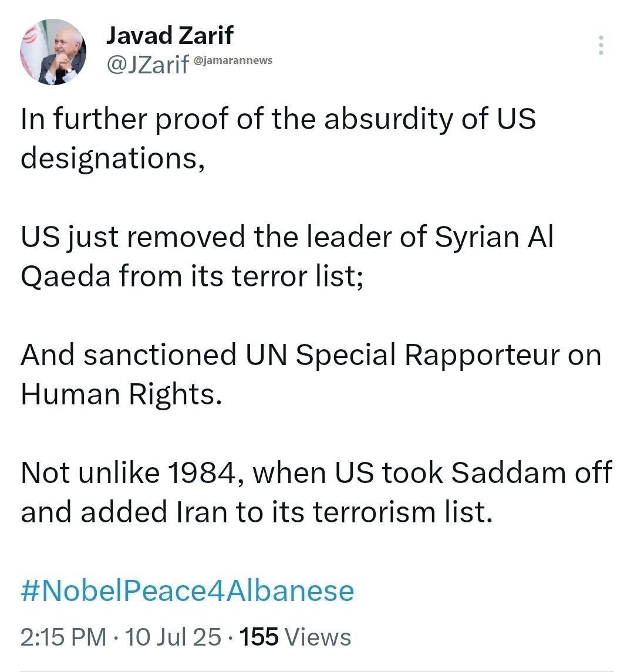The image size is (634, 672).
Task: Open the #NobelPeace4Albanese hashtag
Action: (x=187, y=590)
